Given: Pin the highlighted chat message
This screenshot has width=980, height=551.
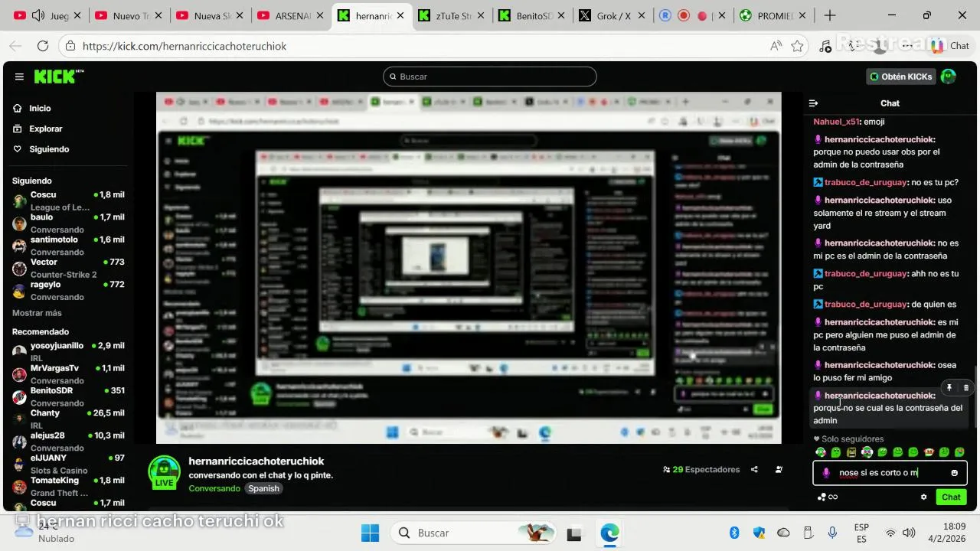Looking at the screenshot, I should pos(949,388).
